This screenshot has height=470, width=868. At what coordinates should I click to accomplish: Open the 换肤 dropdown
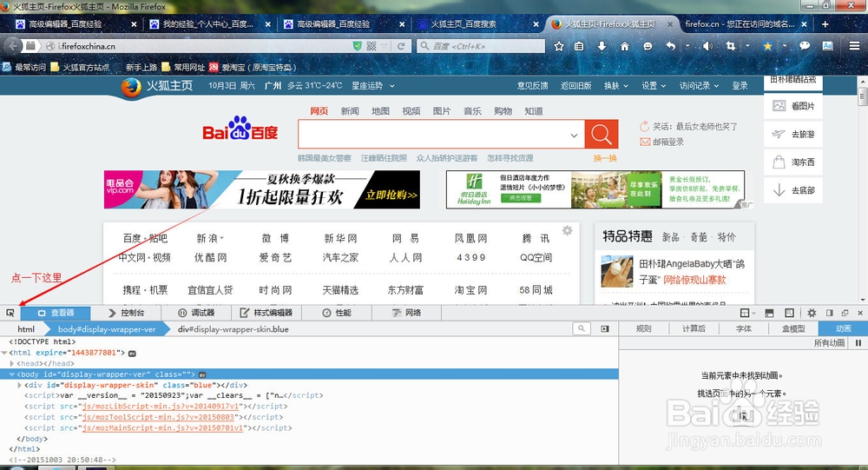[x=615, y=85]
